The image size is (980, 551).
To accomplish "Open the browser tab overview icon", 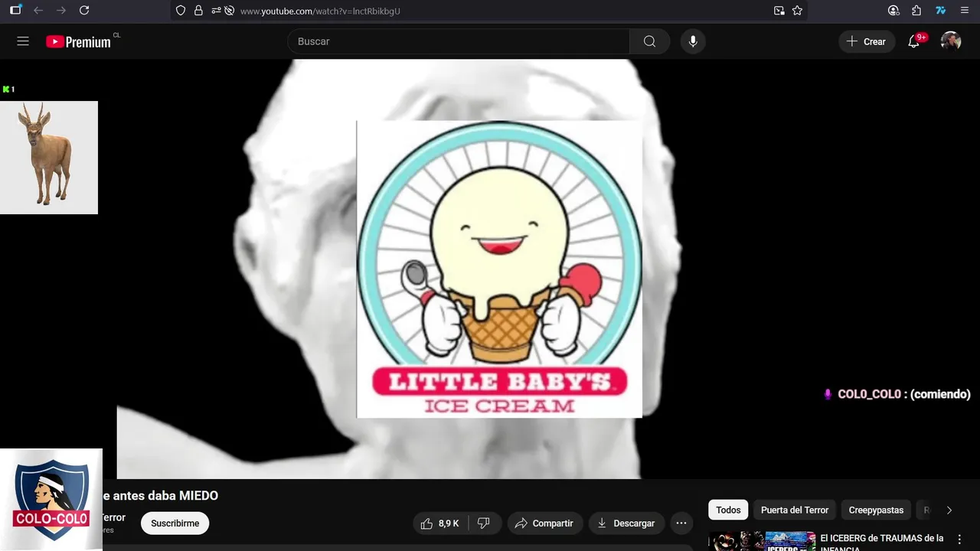I will [x=15, y=10].
